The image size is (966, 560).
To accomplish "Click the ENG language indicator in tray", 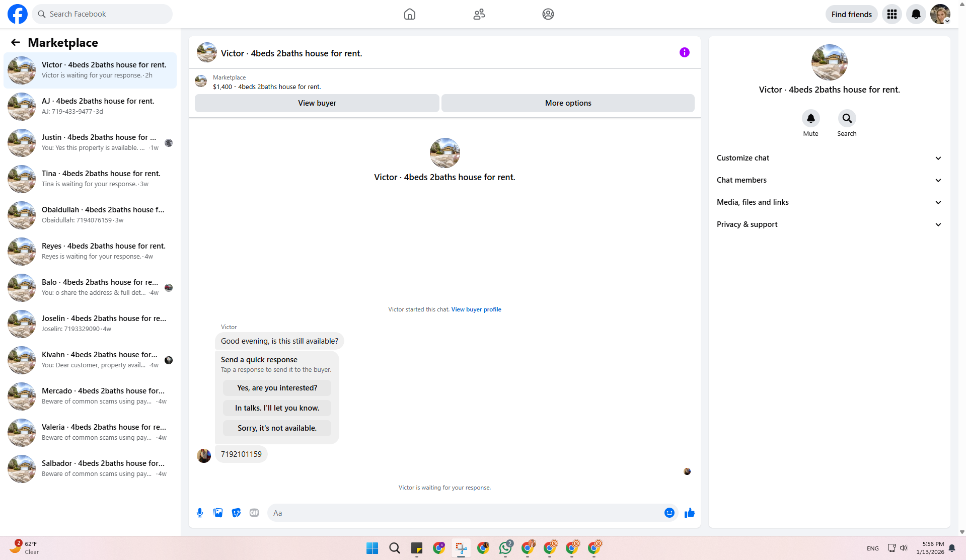I will pyautogui.click(x=873, y=548).
